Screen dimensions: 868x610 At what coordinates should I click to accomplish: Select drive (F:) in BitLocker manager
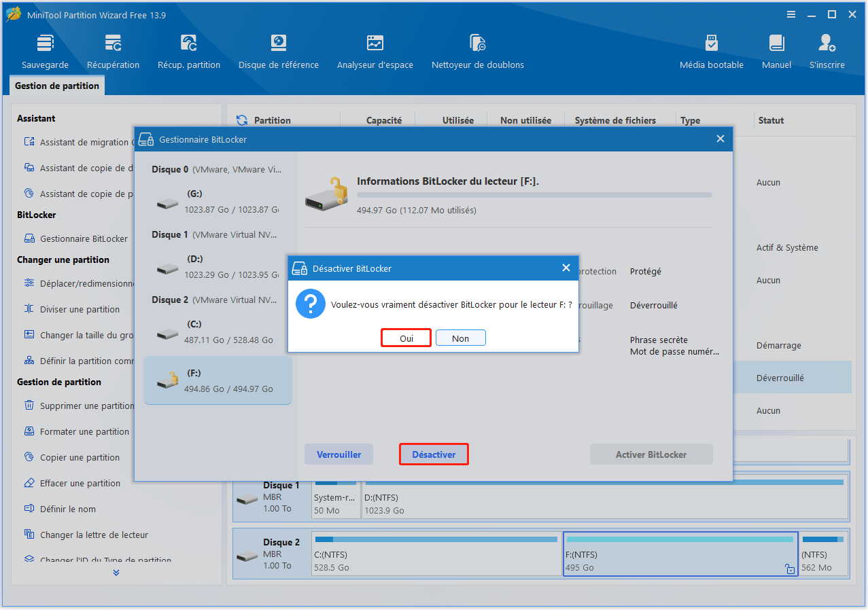(x=218, y=381)
